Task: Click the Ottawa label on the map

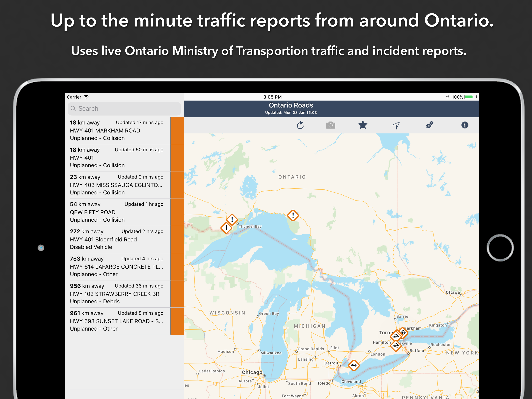Action: 453,292
